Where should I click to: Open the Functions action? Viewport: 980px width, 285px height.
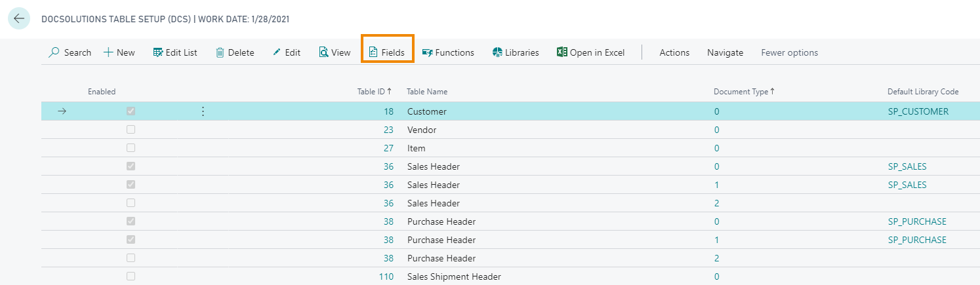coord(448,52)
